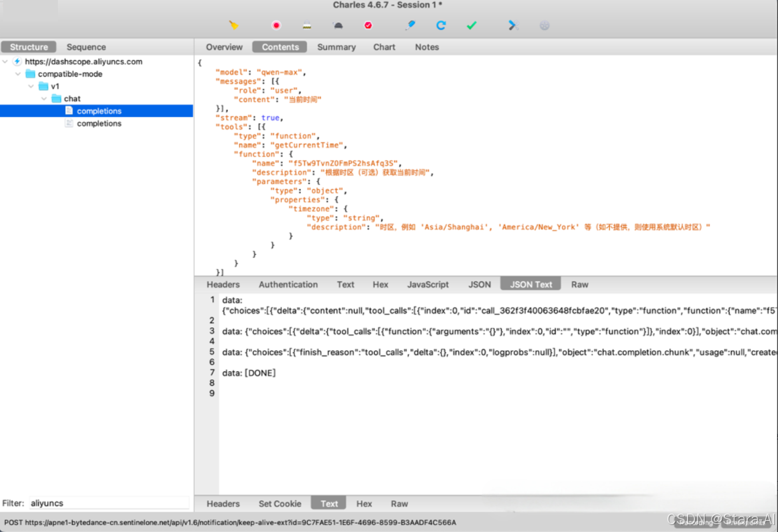Show request JSON Text tab

[531, 284]
